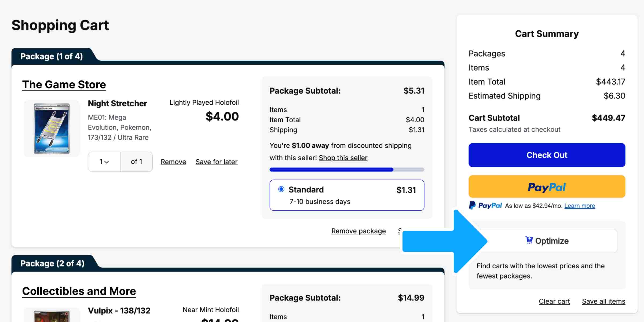Click the Vulpix card thumbnail
Image resolution: width=644 pixels, height=322 pixels.
point(52,316)
